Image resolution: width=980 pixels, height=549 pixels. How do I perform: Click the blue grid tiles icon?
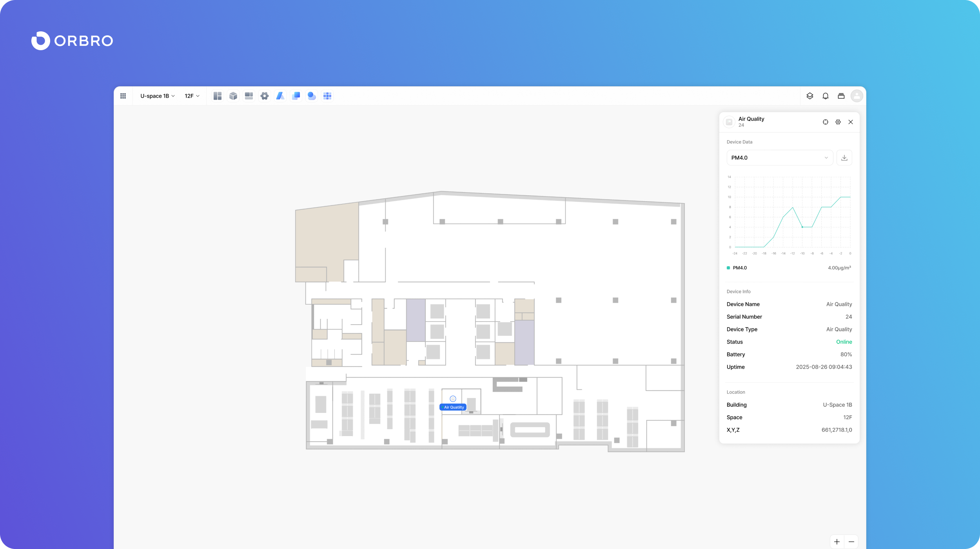click(x=327, y=96)
